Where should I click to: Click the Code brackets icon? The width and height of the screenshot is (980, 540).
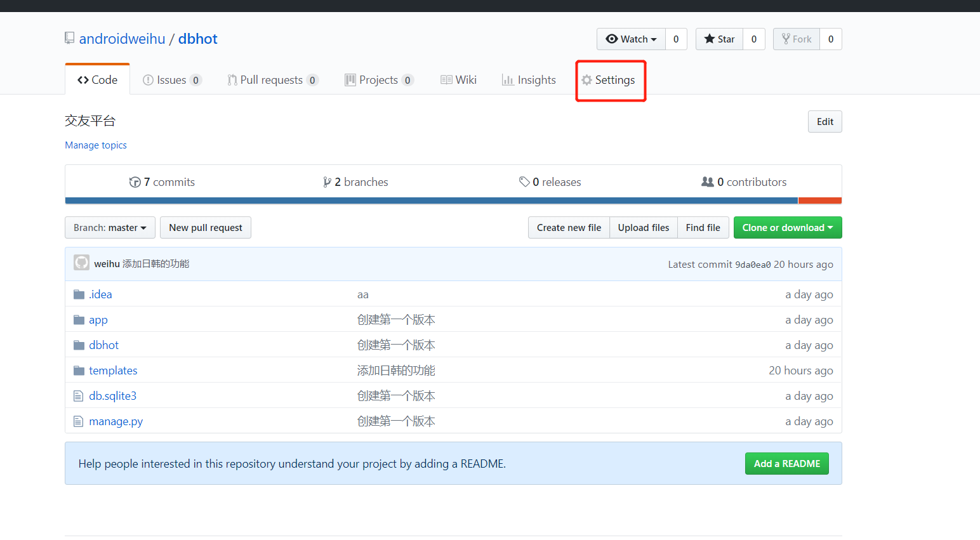click(x=83, y=80)
